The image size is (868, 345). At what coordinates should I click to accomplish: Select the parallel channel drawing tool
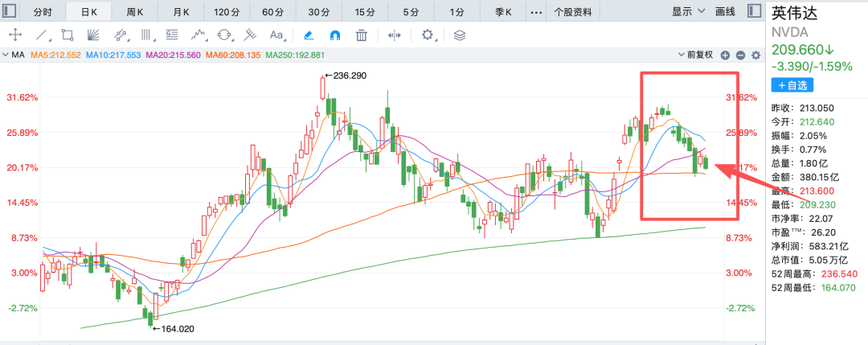[120, 35]
